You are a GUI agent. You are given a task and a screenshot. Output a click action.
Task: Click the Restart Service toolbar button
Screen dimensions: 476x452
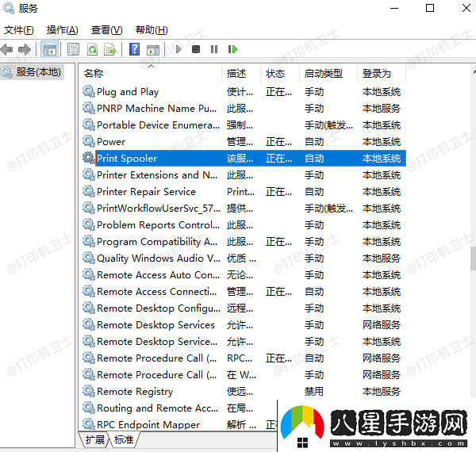[x=232, y=49]
